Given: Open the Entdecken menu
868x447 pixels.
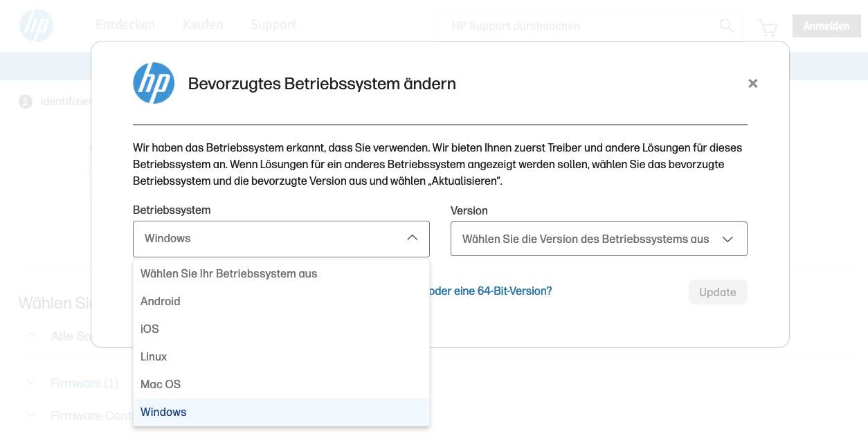Looking at the screenshot, I should coord(125,24).
